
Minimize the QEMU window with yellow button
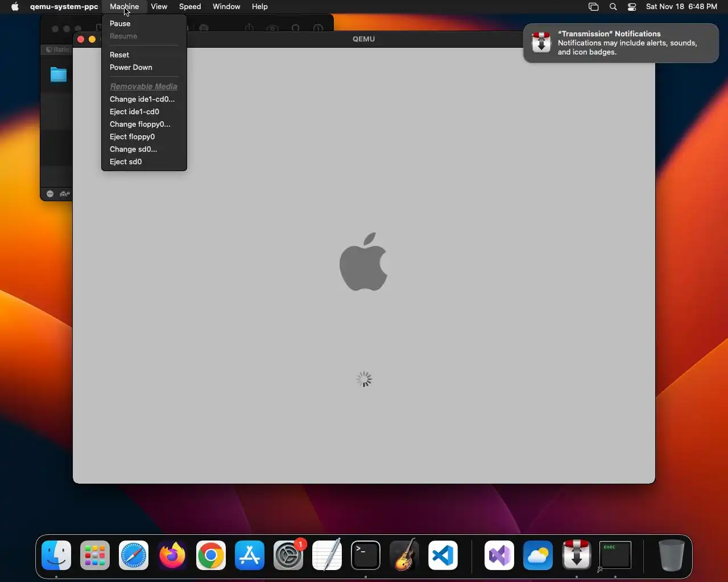[x=92, y=39]
